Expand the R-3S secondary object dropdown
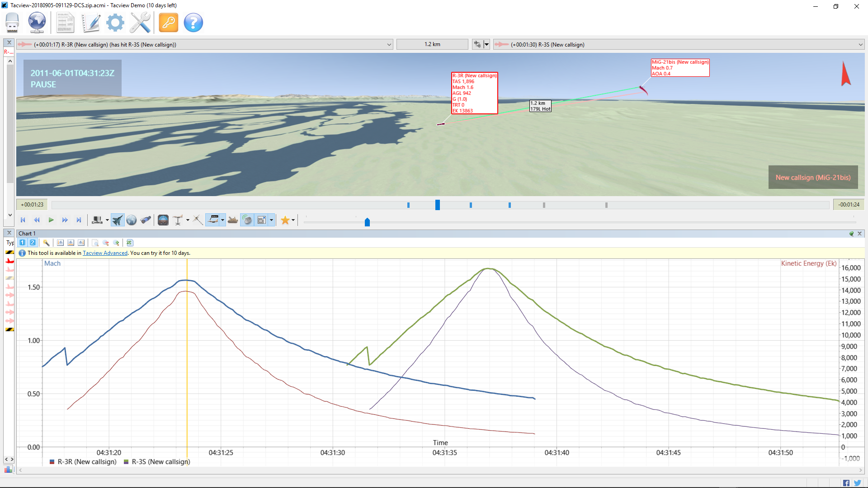Viewport: 868px width, 488px height. coord(860,44)
